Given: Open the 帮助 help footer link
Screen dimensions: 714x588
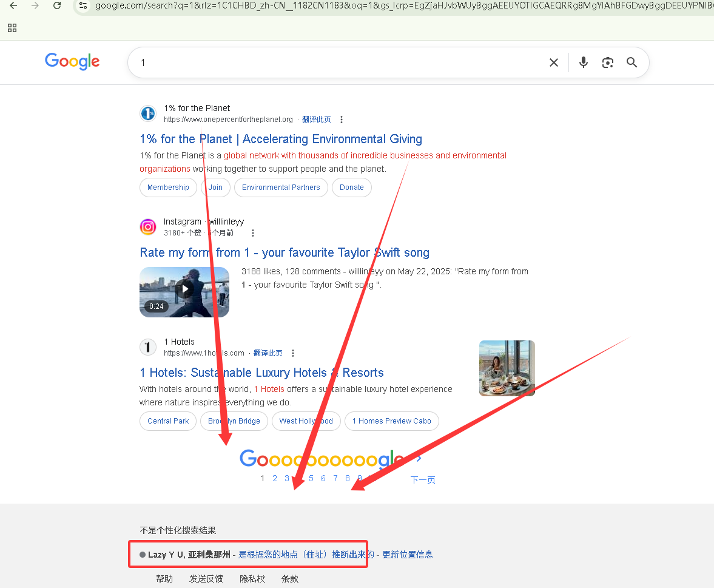Looking at the screenshot, I should 164,578.
